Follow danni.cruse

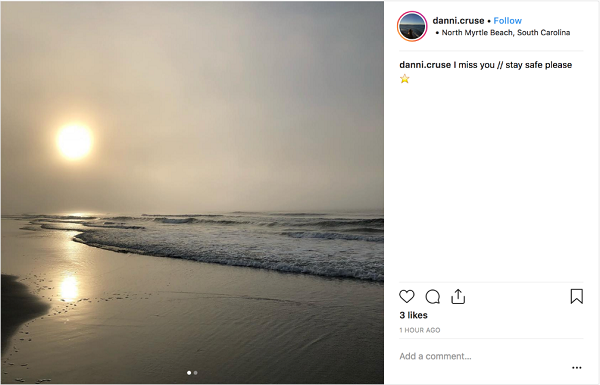click(507, 21)
